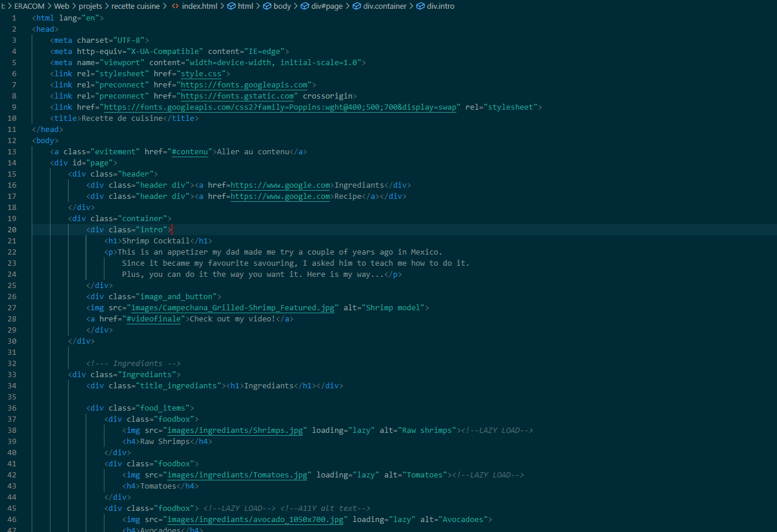The width and height of the screenshot is (777, 532).
Task: Place cursor in "Shrimp Cocktail" heading text
Action: coord(156,241)
